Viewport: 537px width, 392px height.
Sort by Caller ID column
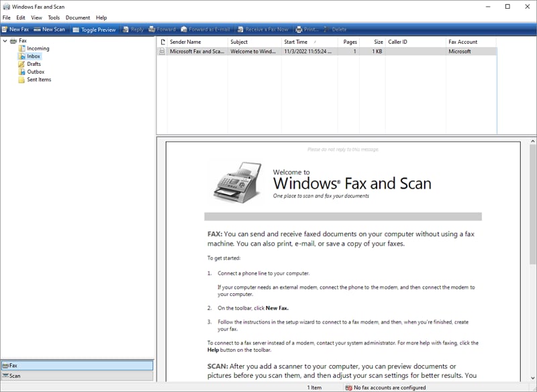click(x=416, y=42)
